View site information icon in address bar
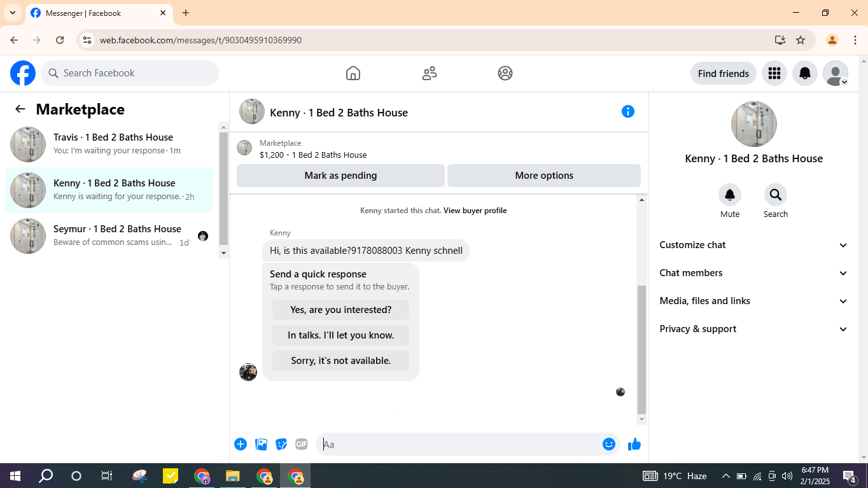Image resolution: width=868 pixels, height=488 pixels. point(87,40)
